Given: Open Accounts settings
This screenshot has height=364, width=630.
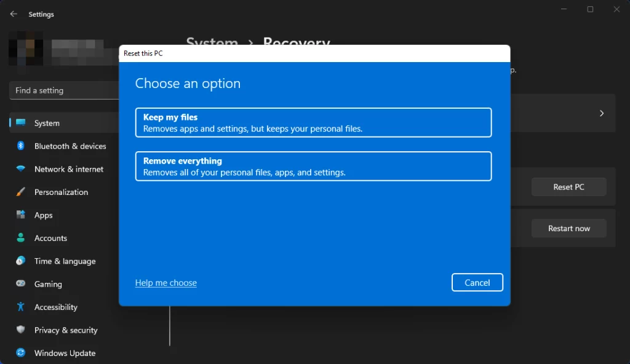Looking at the screenshot, I should (50, 238).
